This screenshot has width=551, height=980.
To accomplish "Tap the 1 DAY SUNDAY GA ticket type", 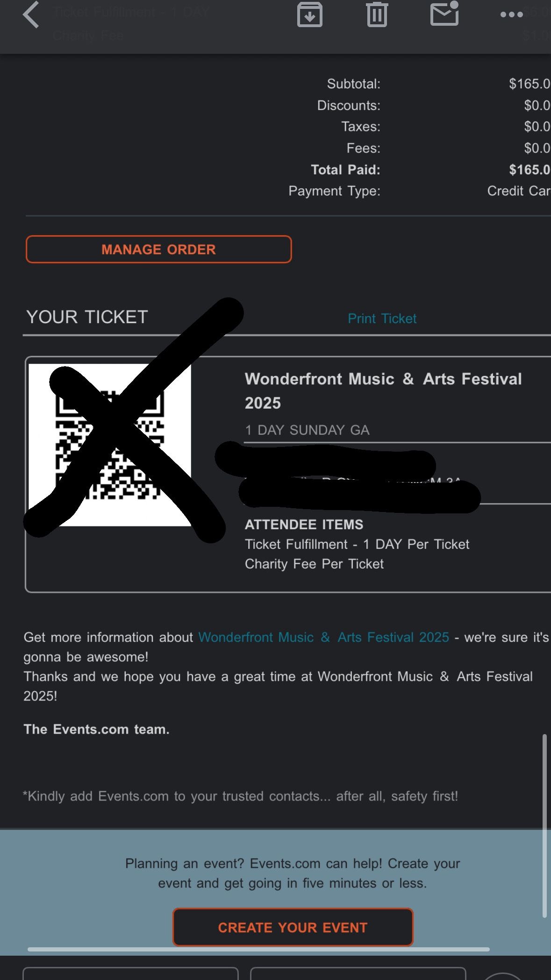I will pyautogui.click(x=308, y=430).
